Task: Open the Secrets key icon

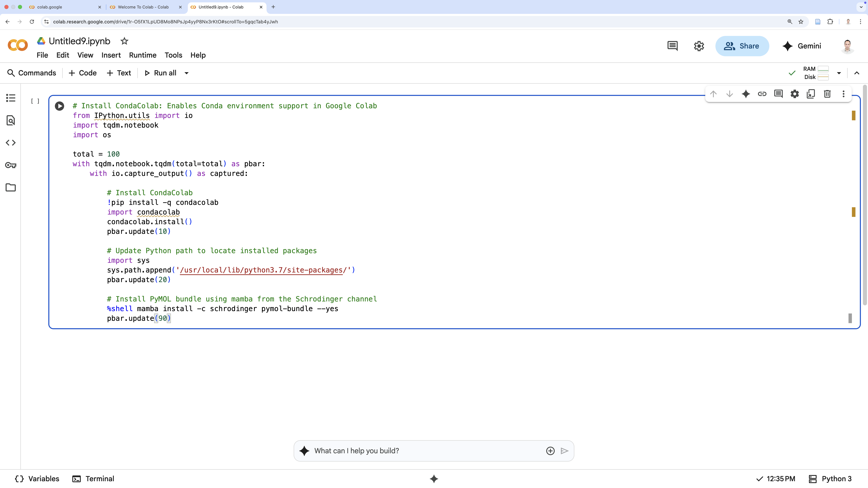Action: point(11,165)
